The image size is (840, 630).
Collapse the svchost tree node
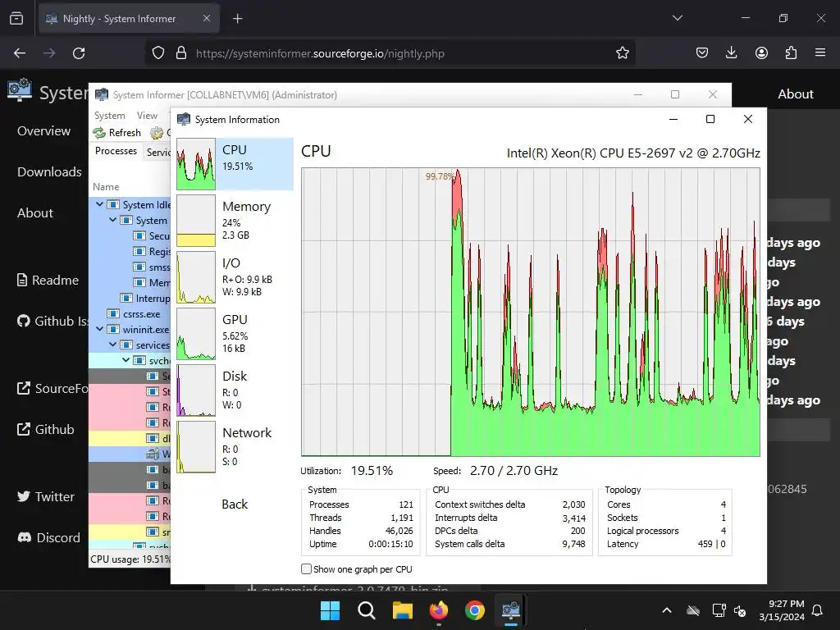click(x=126, y=360)
